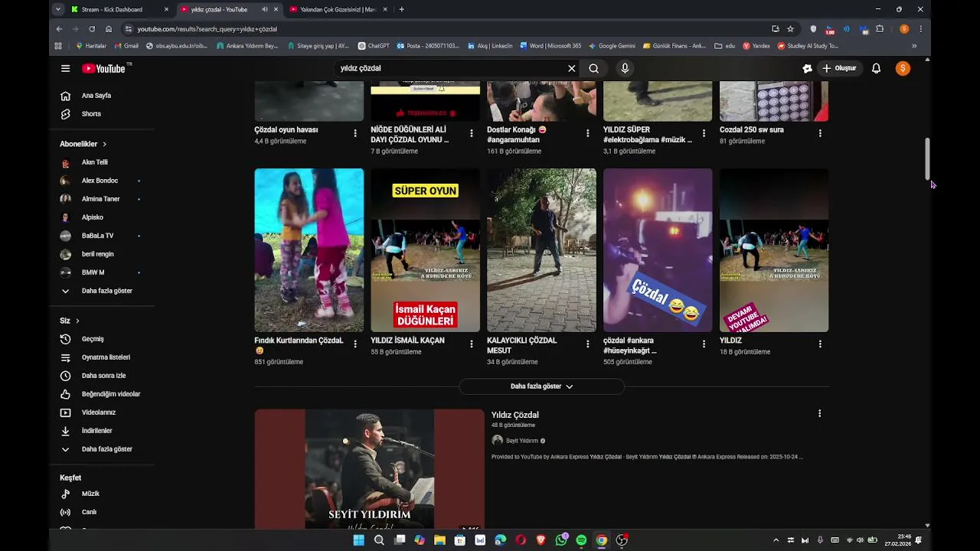Open more options for Çozdal 250 sw sura
Image resolution: width=980 pixels, height=551 pixels.
click(x=820, y=133)
